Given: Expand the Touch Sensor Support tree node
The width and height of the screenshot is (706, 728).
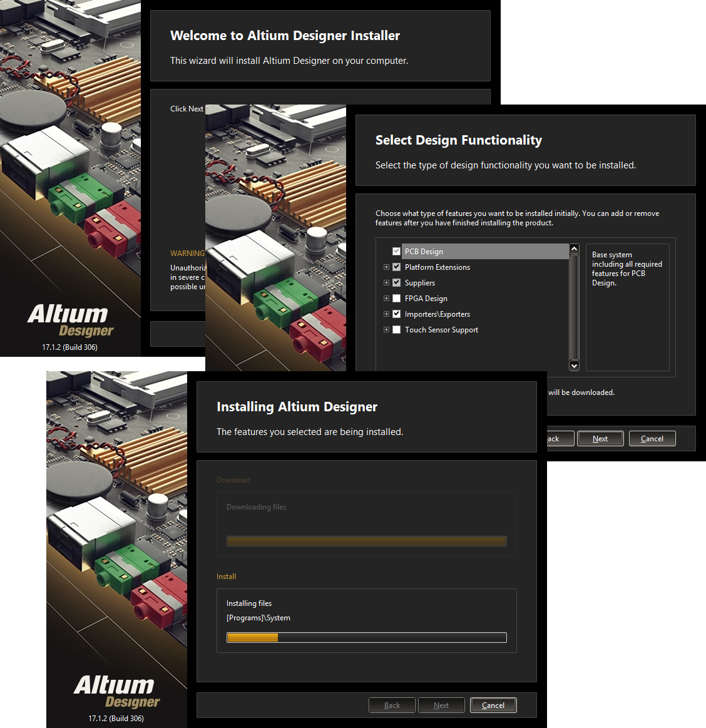Looking at the screenshot, I should tap(386, 330).
